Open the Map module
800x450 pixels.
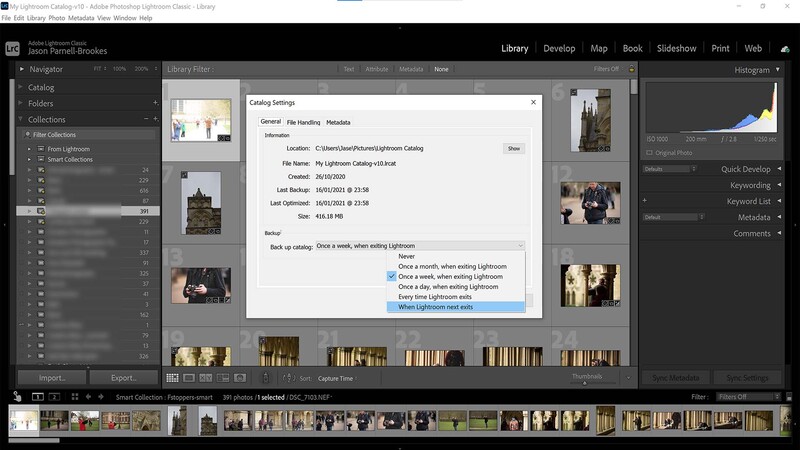click(598, 48)
